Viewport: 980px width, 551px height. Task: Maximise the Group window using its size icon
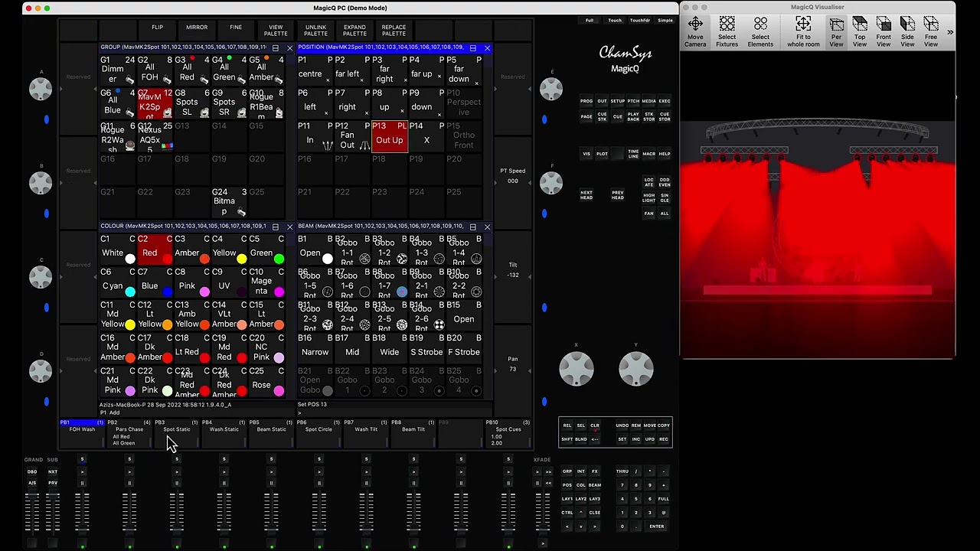[x=275, y=47]
